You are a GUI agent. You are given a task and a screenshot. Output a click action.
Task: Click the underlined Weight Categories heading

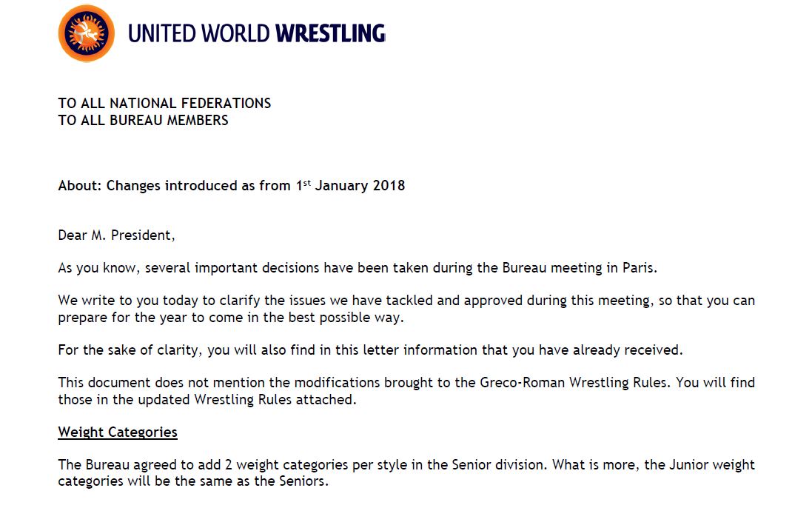118,432
